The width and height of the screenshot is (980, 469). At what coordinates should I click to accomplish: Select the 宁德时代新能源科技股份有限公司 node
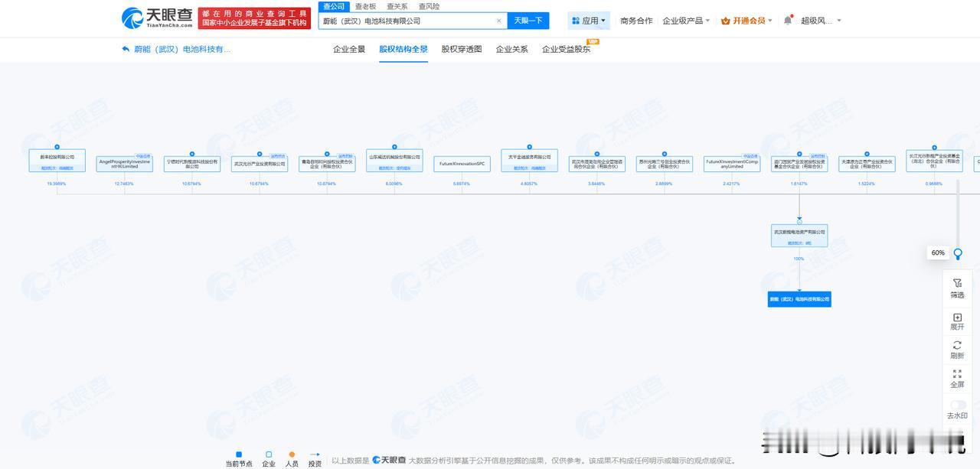click(192, 164)
